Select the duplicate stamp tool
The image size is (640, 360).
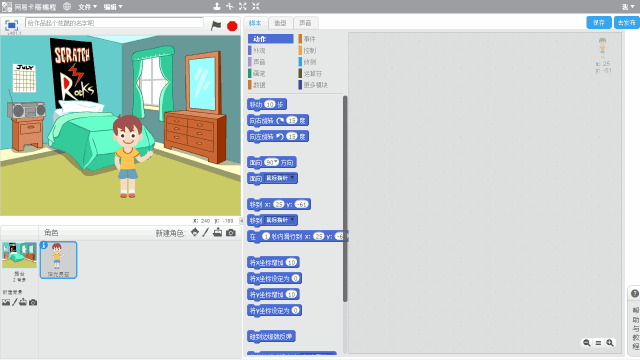217,6
